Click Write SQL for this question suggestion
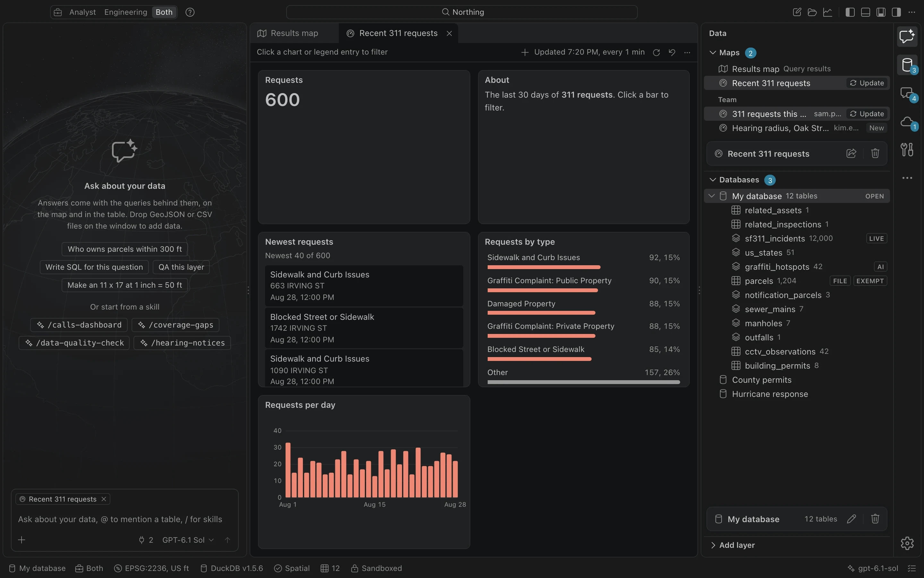This screenshot has height=578, width=924. (94, 267)
